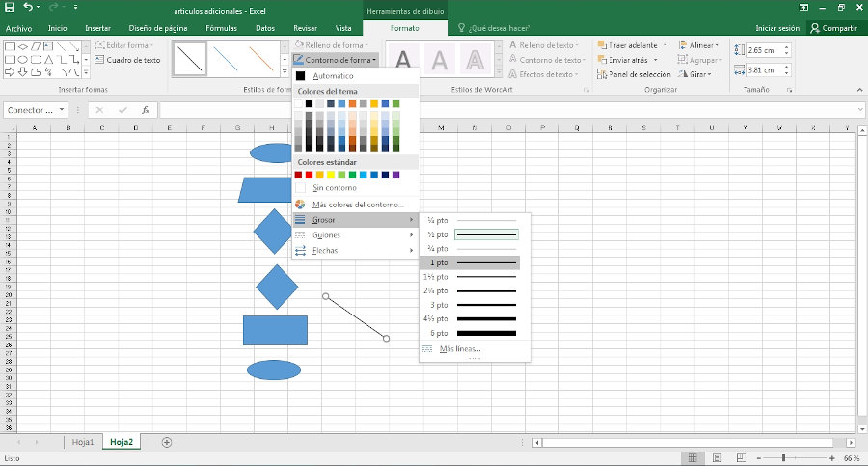Expand the shapes gallery more arrow
The width and height of the screenshot is (868, 466).
(86, 72)
